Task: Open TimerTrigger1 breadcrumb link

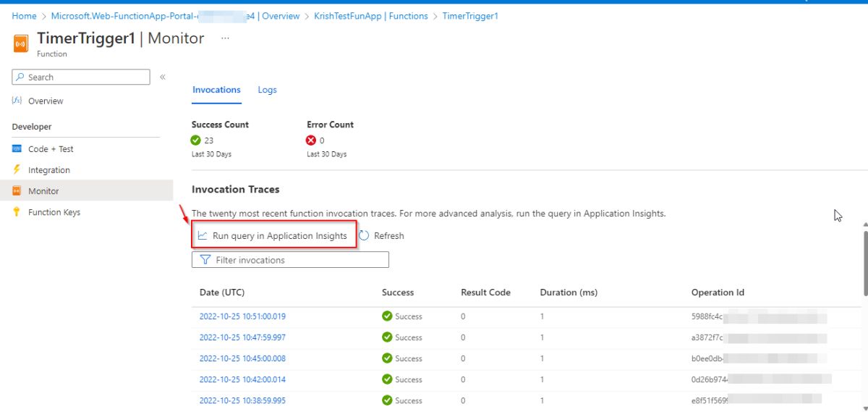Action: (x=470, y=16)
